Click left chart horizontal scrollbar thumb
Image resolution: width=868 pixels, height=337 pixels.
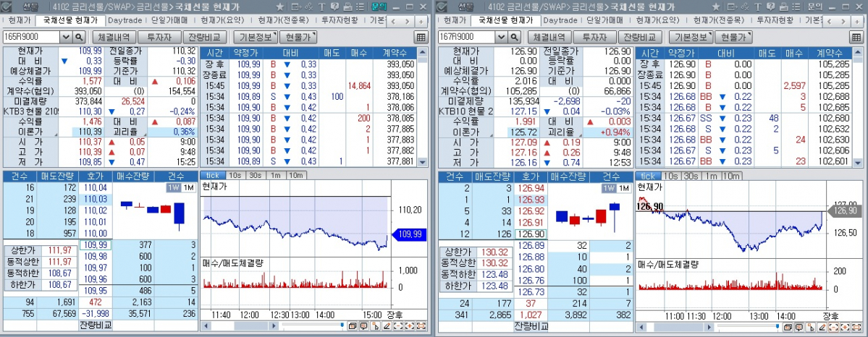tap(250, 326)
